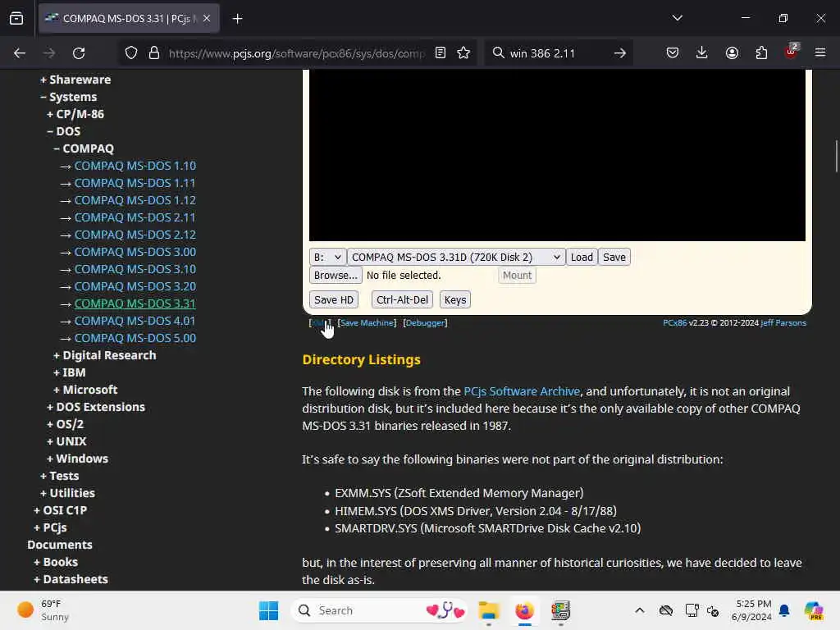This screenshot has height=630, width=840.
Task: Click the Mount button
Action: [x=517, y=276]
